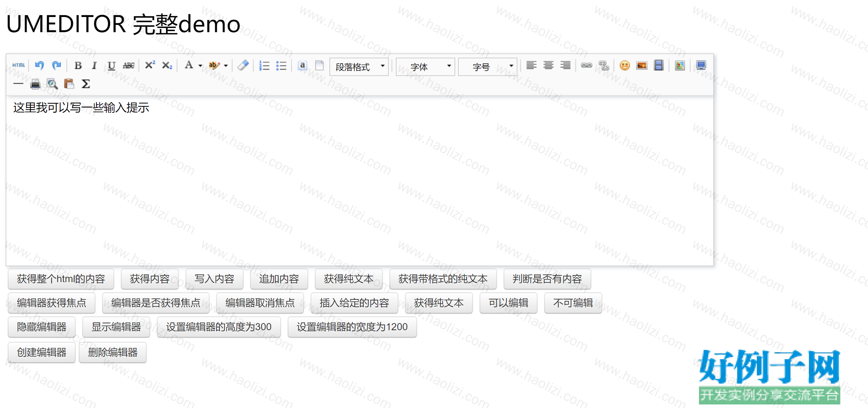Click the paste clipboard icon
The width and height of the screenshot is (868, 408).
tap(69, 84)
